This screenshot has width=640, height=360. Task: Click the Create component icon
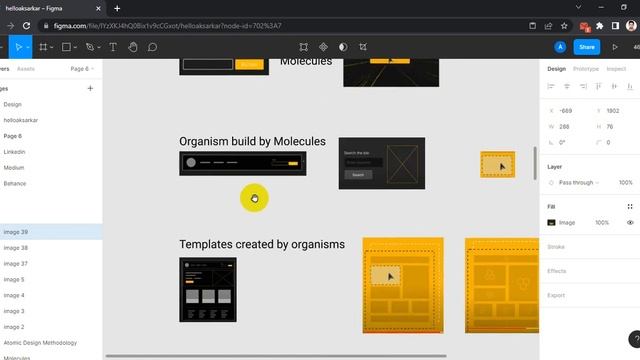[323, 47]
